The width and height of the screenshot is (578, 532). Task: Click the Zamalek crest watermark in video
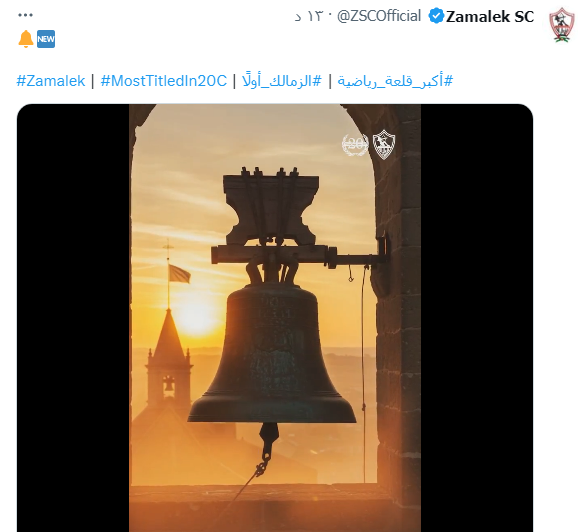[384, 144]
